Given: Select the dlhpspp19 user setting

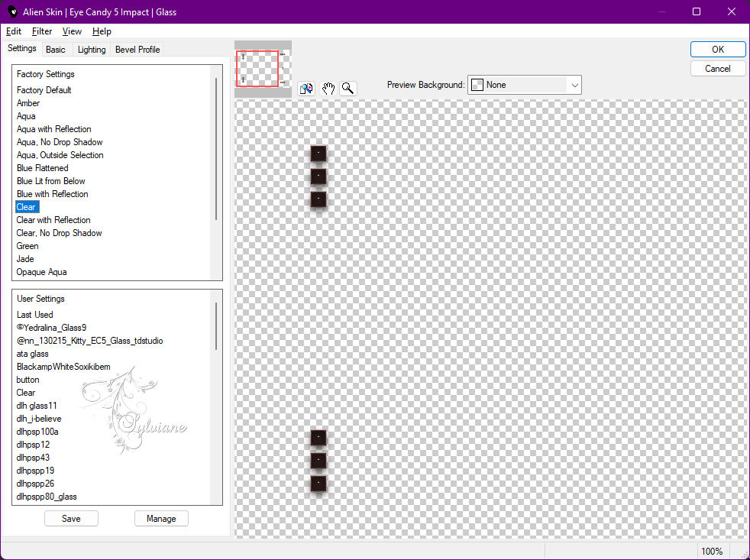Looking at the screenshot, I should pos(35,470).
